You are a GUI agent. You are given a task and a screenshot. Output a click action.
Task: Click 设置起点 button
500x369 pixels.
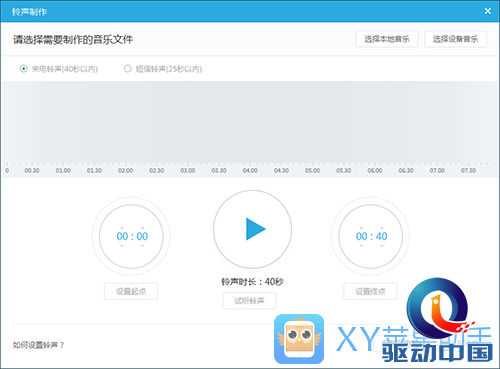tap(131, 291)
